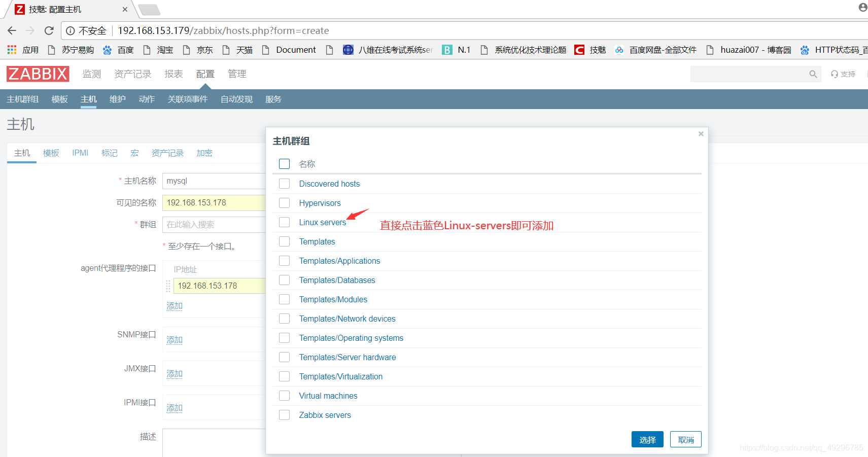Open the 应用 apps grid bookmark
The height and width of the screenshot is (457, 868).
coord(23,50)
